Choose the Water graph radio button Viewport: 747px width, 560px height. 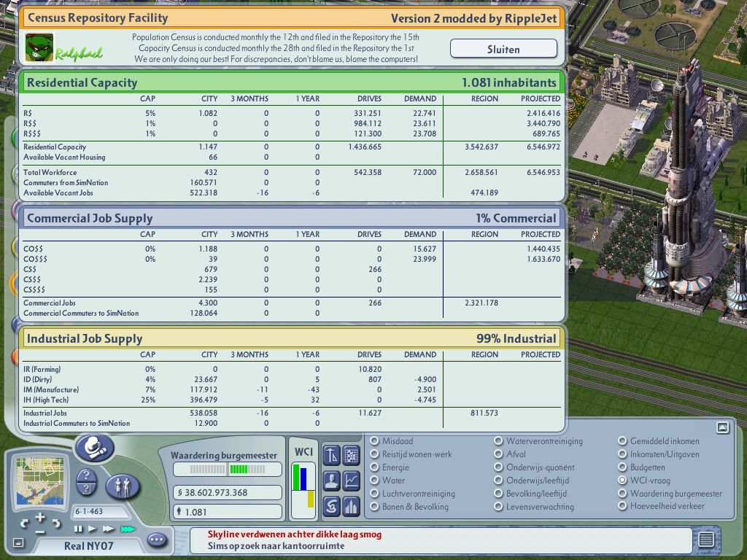pos(374,481)
